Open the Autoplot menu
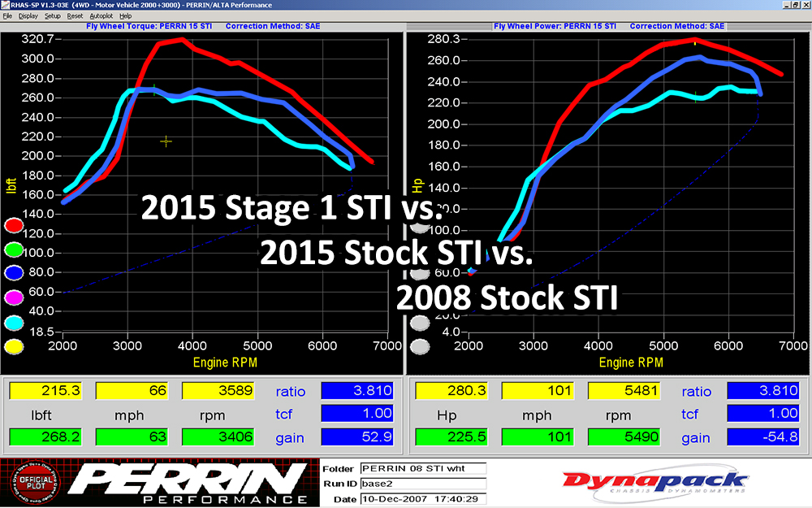The width and height of the screenshot is (812, 508). [101, 16]
